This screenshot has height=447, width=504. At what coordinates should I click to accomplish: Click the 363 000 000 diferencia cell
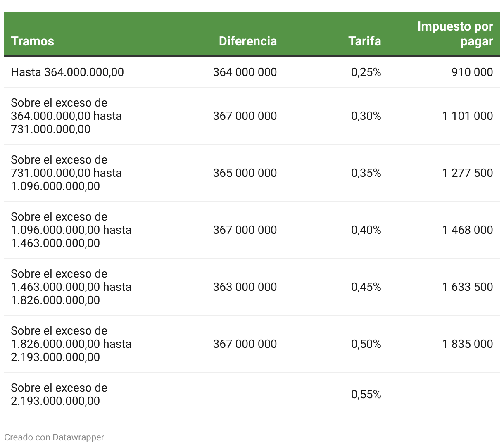(x=245, y=287)
